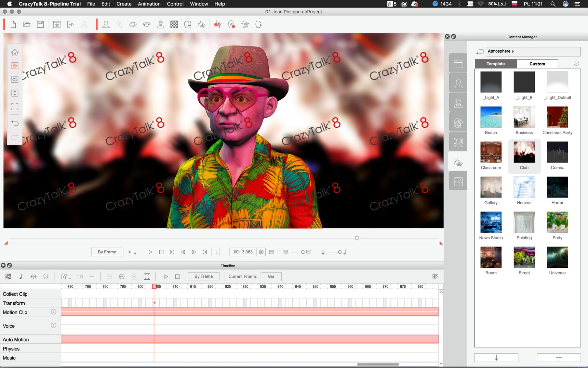Click the checkerboard background icon

point(174,24)
